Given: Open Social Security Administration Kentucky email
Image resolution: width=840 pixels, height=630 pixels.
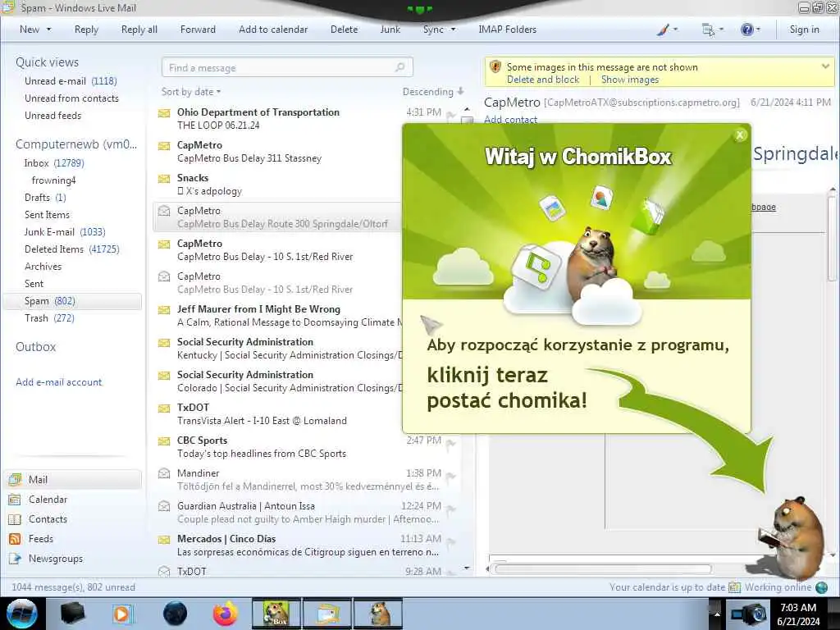Looking at the screenshot, I should (277, 348).
